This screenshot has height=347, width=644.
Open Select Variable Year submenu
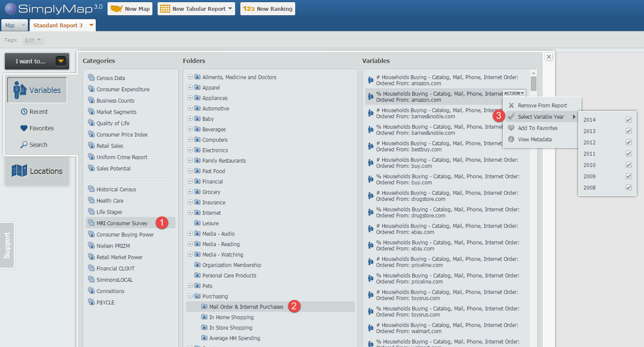tap(542, 117)
